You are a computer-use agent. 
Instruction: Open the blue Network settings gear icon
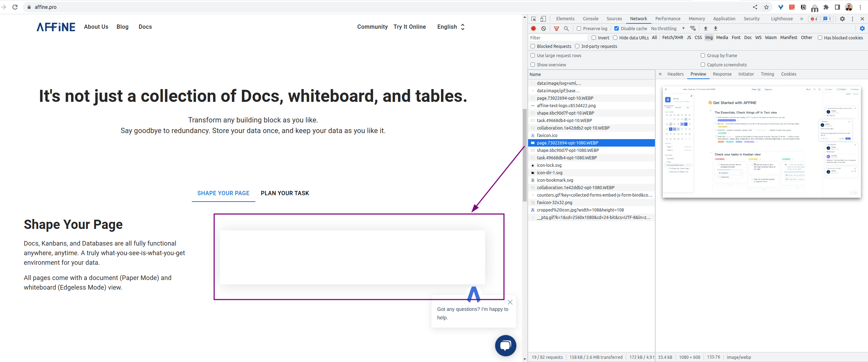pos(862,28)
